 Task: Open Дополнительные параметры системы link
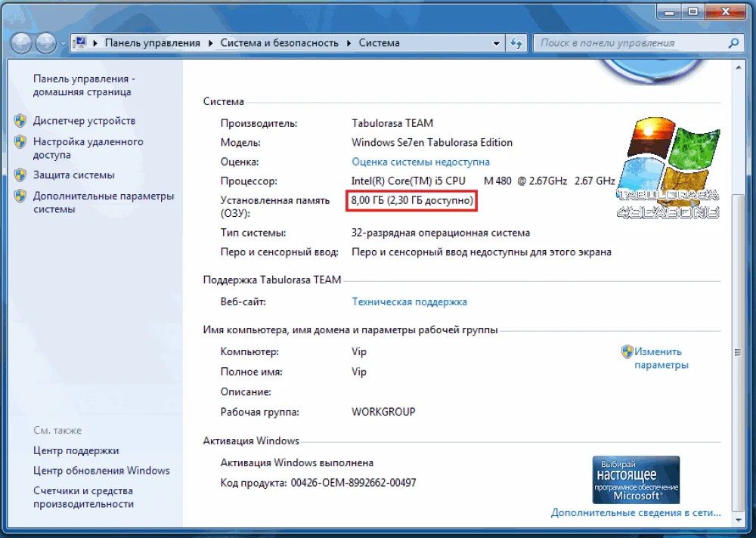point(103,203)
